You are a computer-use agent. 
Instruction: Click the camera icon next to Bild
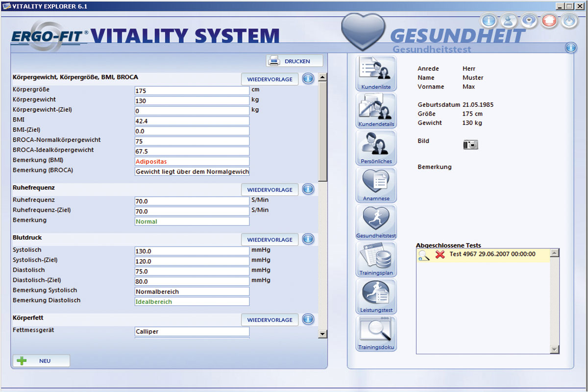(x=470, y=145)
